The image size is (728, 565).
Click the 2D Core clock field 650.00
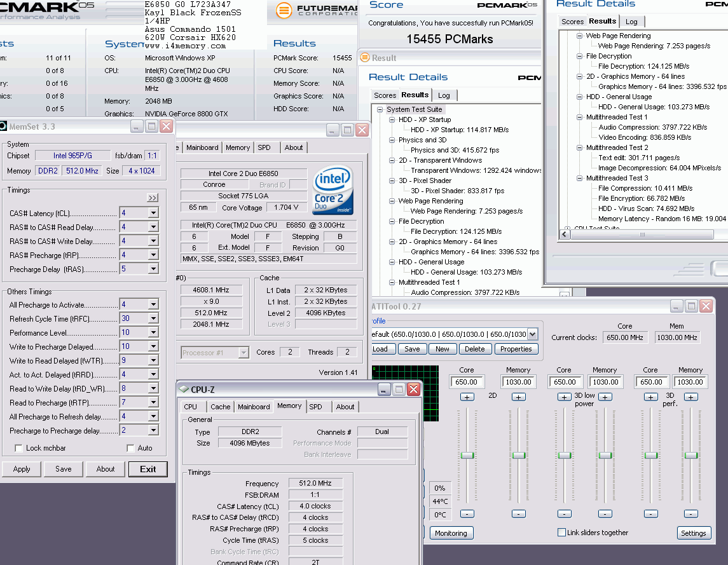(x=467, y=382)
